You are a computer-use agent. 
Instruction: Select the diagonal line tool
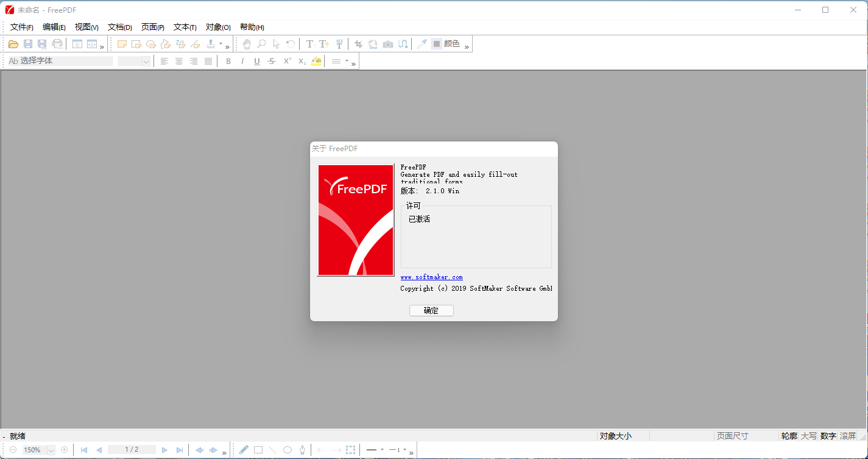pos(273,450)
